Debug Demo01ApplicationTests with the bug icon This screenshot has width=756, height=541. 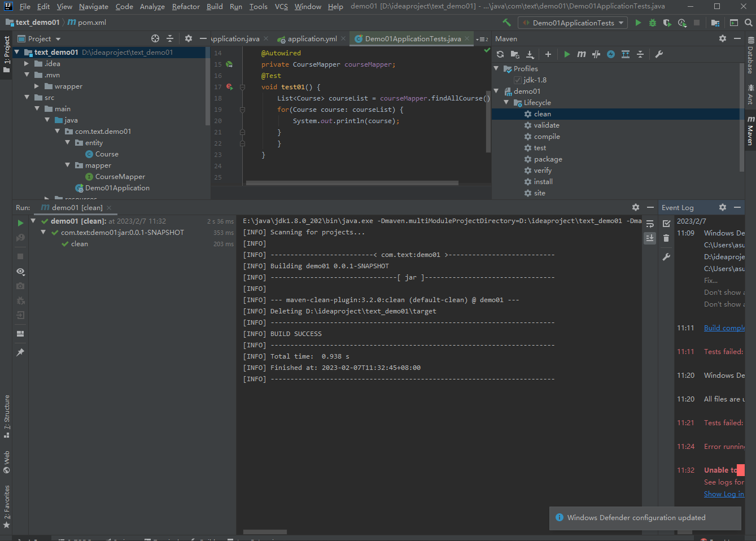652,23
